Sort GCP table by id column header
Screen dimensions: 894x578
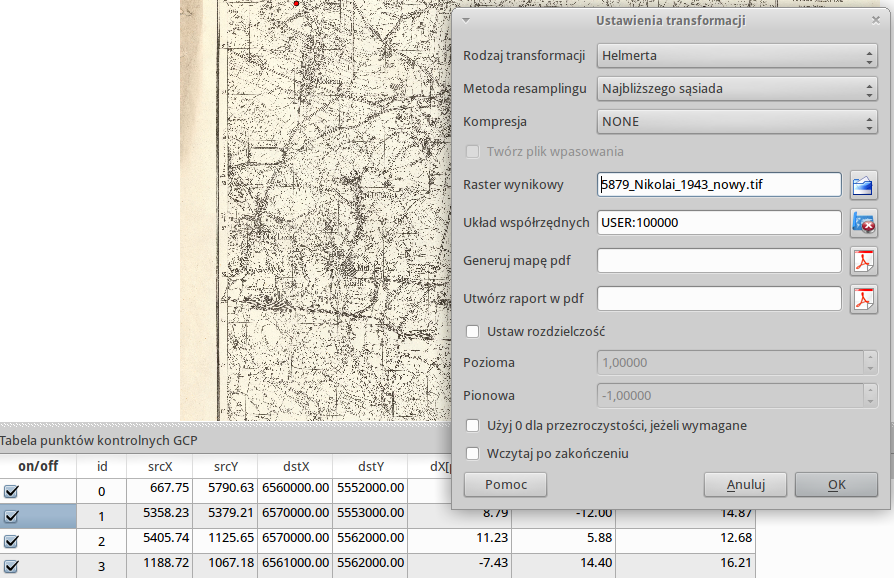point(101,466)
